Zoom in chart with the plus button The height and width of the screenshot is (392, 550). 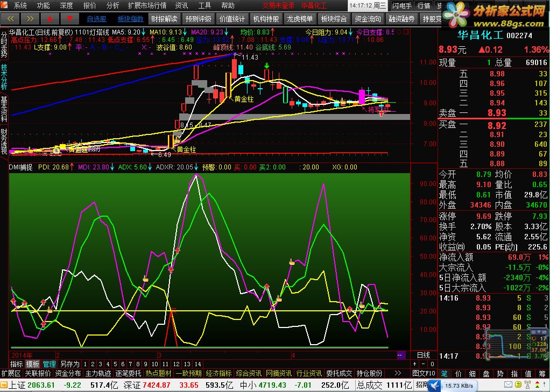[415, 364]
